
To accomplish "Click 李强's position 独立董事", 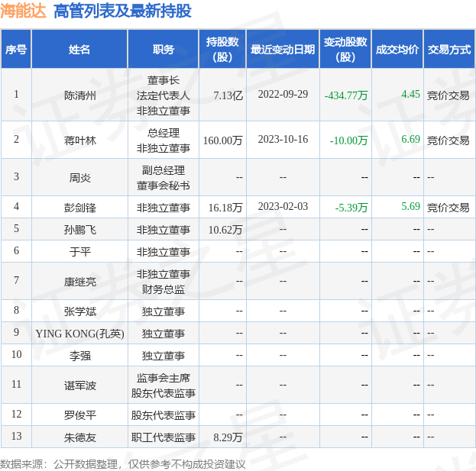I will pyautogui.click(x=164, y=356).
